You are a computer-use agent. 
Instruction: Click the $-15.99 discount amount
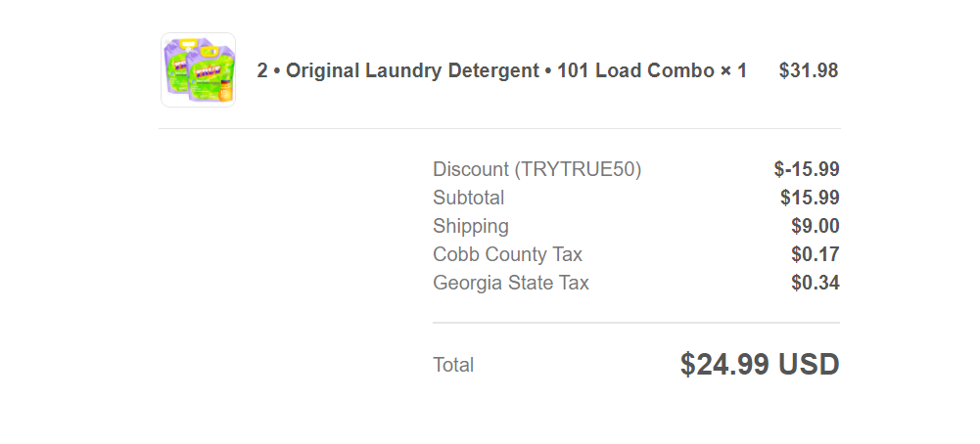pyautogui.click(x=807, y=169)
